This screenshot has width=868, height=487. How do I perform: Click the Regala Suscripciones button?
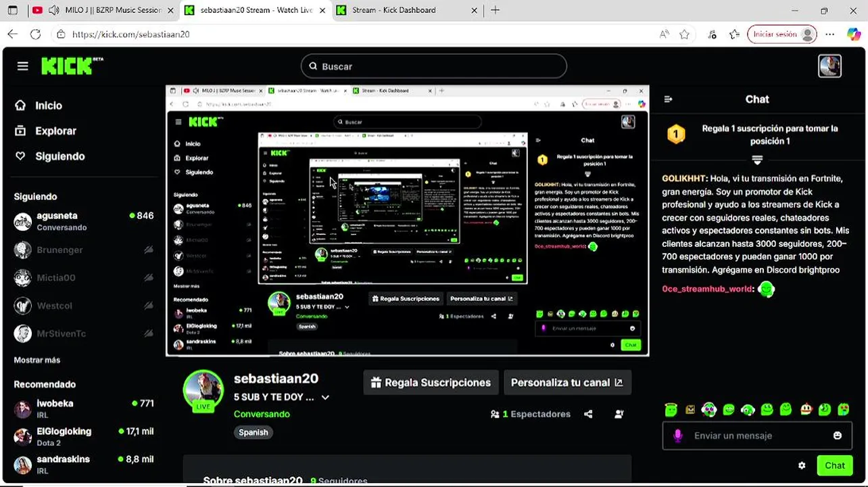[431, 382]
